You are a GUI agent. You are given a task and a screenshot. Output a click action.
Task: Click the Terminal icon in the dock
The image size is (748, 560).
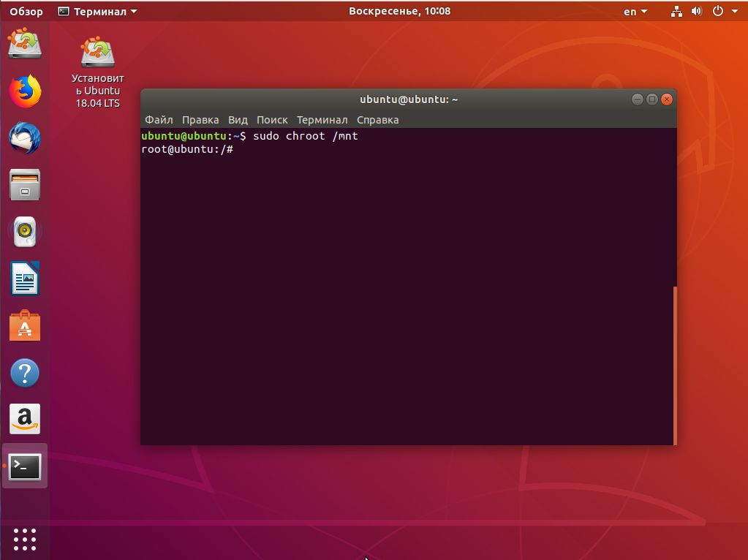pyautogui.click(x=25, y=466)
